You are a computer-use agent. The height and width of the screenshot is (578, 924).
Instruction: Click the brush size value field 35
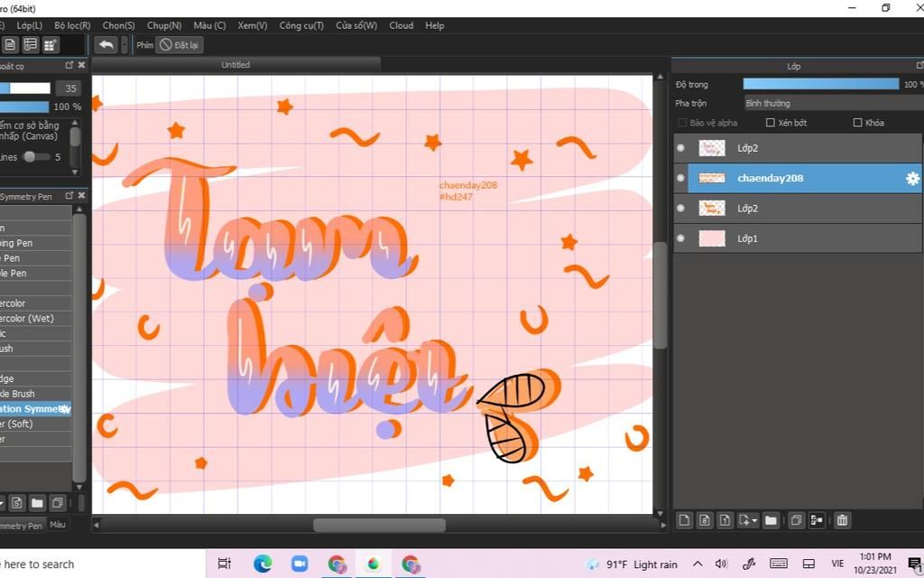69,89
